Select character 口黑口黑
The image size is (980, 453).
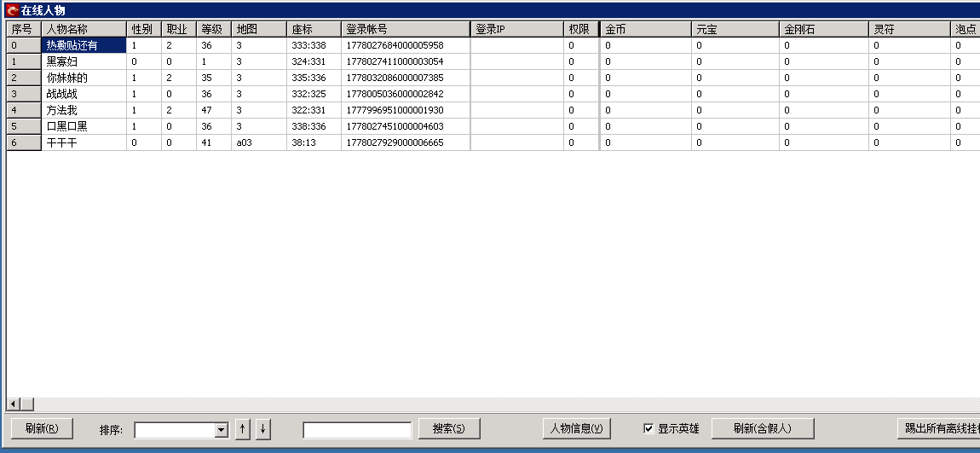pyautogui.click(x=84, y=126)
